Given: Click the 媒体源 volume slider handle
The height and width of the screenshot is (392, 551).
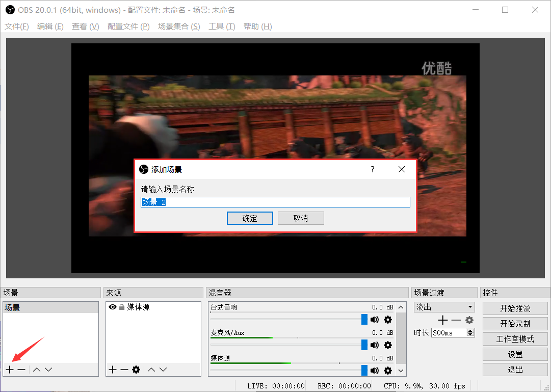Looking at the screenshot, I should [364, 371].
